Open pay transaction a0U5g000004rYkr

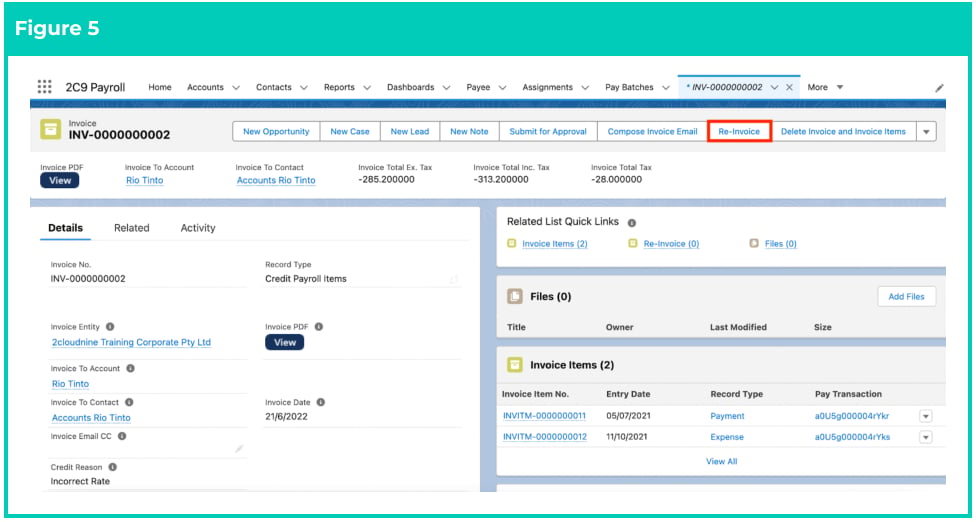point(852,416)
